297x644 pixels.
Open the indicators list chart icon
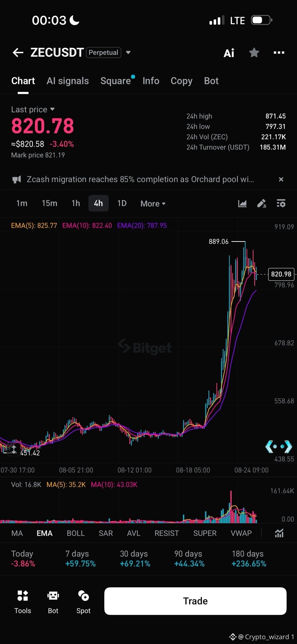279,533
